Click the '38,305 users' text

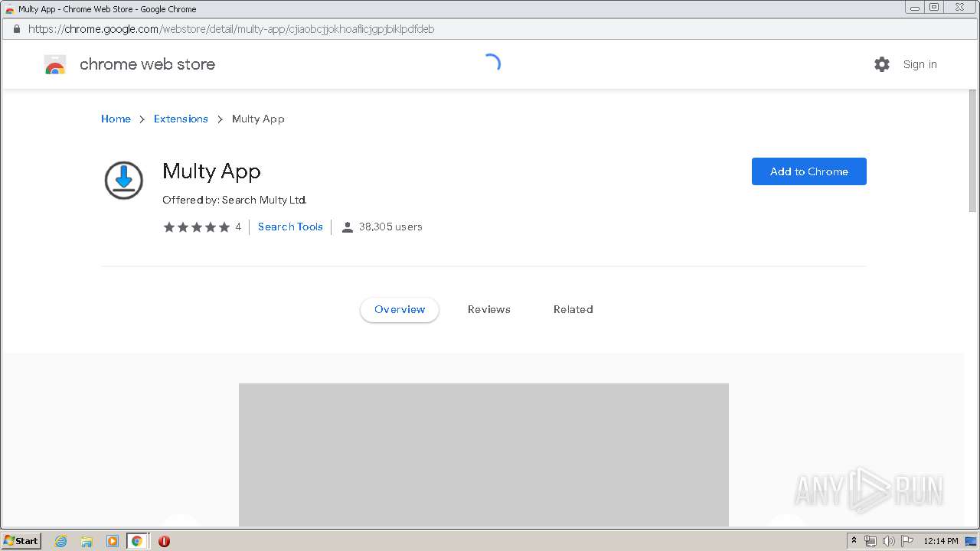pos(390,227)
